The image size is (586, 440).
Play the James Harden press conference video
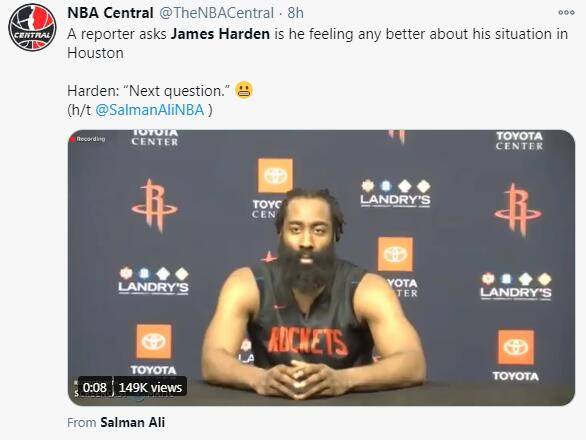pyautogui.click(x=321, y=268)
